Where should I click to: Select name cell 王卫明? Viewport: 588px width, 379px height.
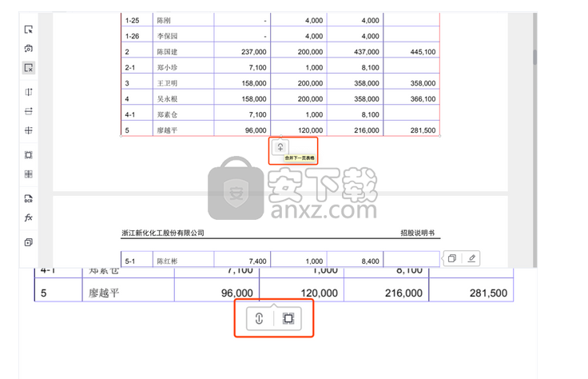167,83
